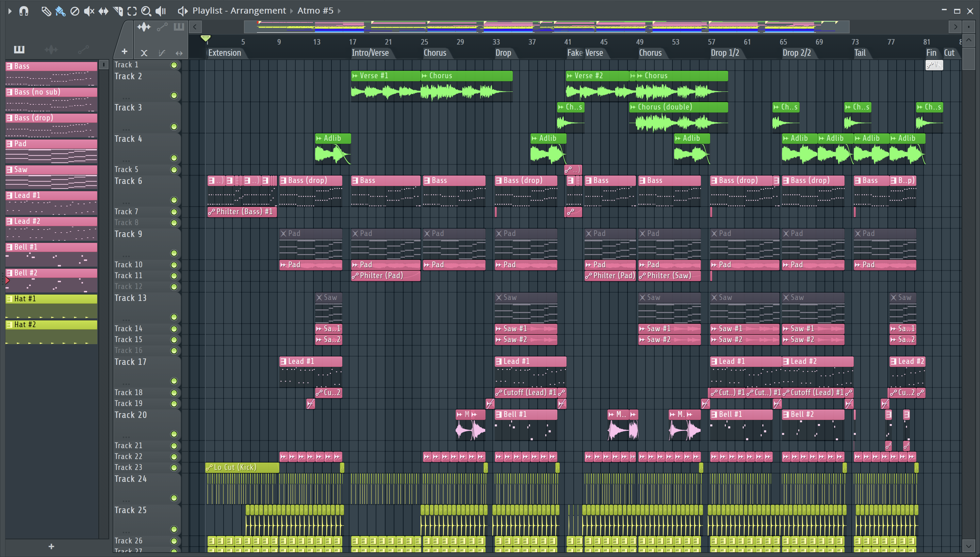Click the arrangement overview minimap
The image size is (980, 557).
pyautogui.click(x=546, y=27)
